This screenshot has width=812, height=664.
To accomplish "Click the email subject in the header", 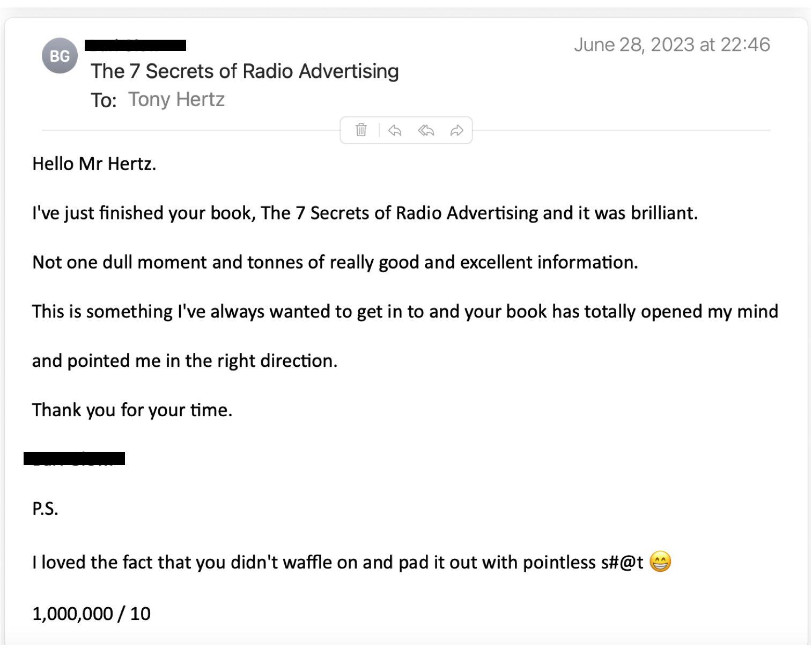I will tap(245, 71).
